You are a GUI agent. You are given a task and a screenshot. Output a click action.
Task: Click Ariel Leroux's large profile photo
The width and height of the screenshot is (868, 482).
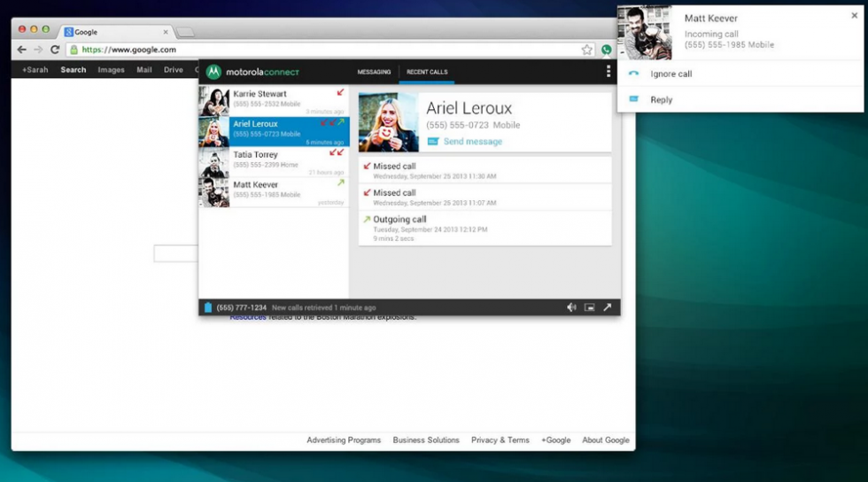click(x=388, y=122)
